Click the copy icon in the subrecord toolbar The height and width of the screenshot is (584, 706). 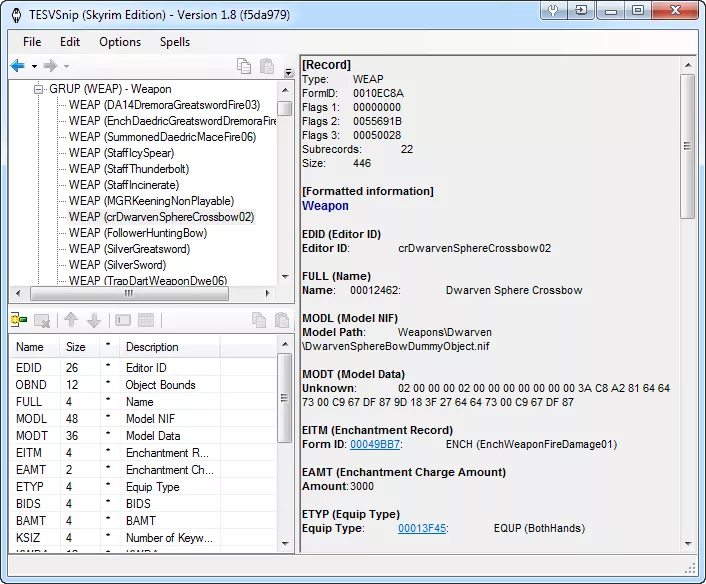259,320
